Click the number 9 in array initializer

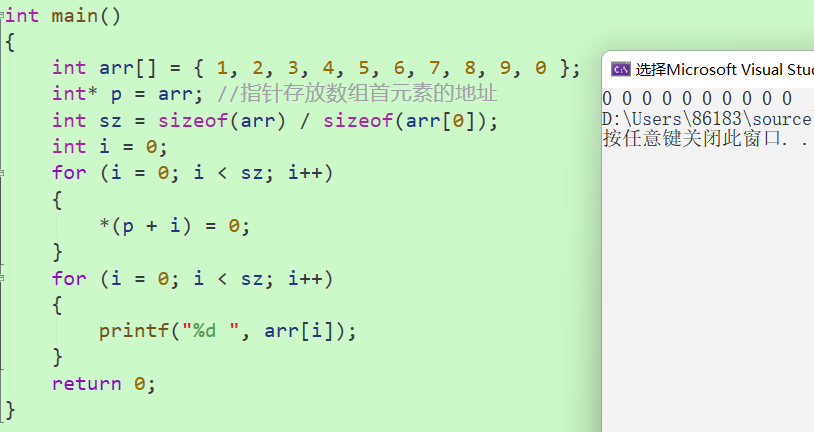(x=505, y=68)
